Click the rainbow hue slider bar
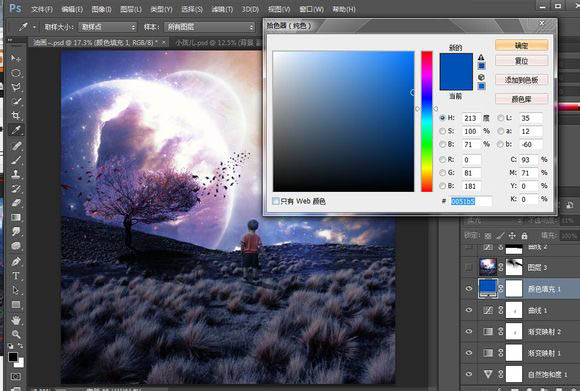 click(x=426, y=121)
